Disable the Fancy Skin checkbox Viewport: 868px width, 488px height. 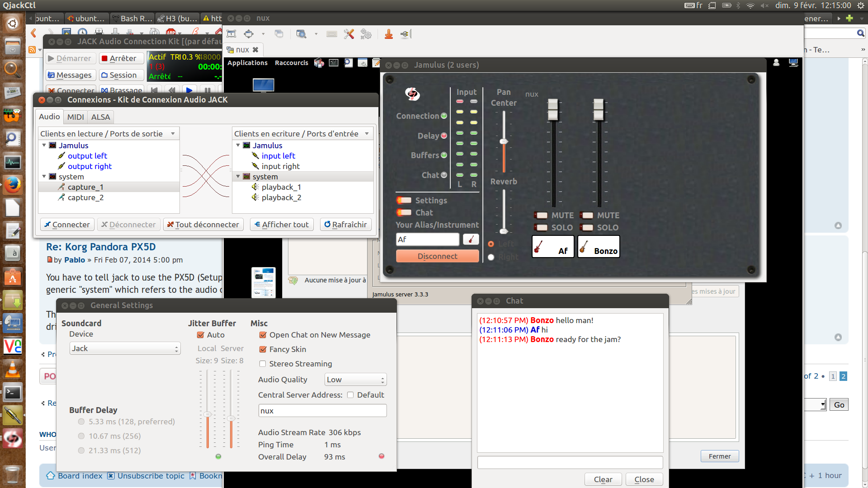pyautogui.click(x=263, y=349)
